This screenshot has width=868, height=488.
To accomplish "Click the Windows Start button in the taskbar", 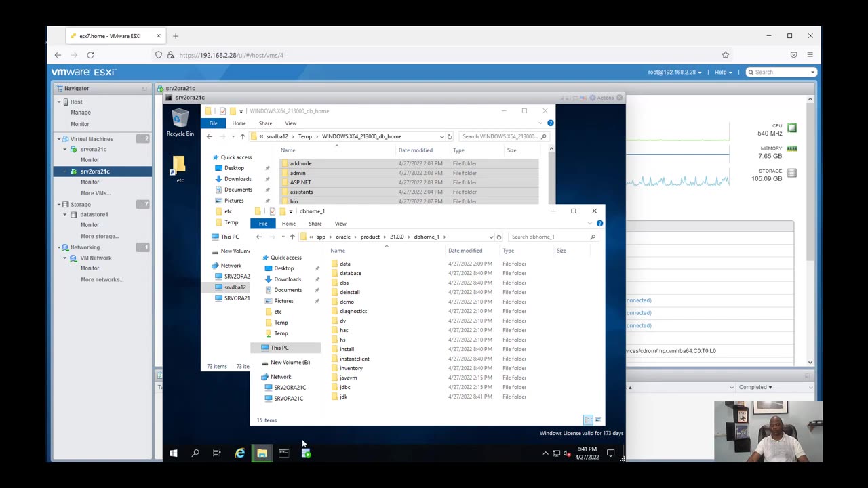I will coord(174,453).
